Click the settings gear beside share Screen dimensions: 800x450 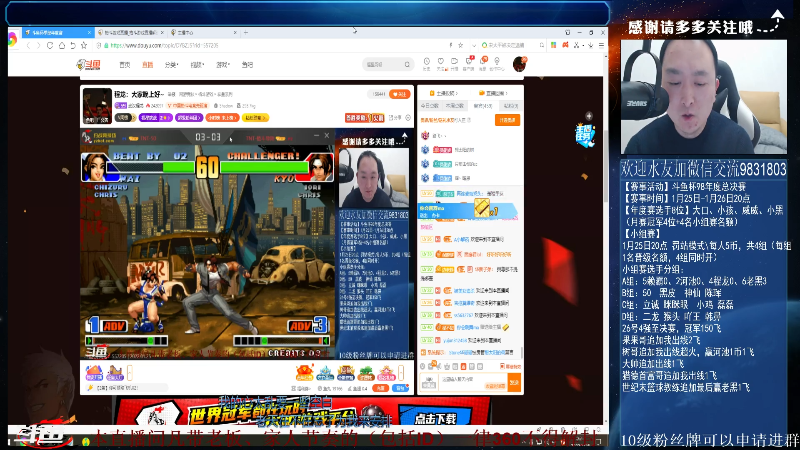[408, 118]
